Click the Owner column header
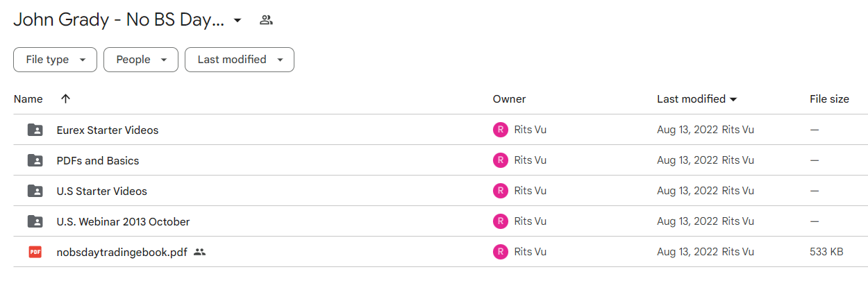This screenshot has height=290, width=868. tap(509, 99)
